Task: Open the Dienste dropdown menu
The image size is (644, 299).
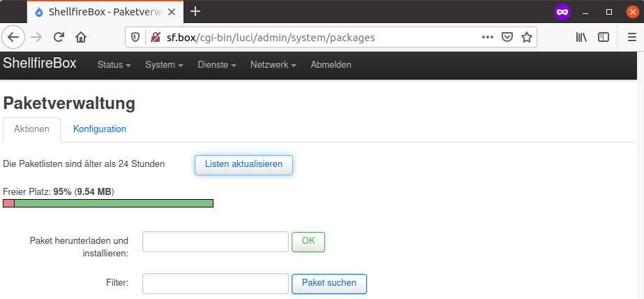Action: point(216,65)
